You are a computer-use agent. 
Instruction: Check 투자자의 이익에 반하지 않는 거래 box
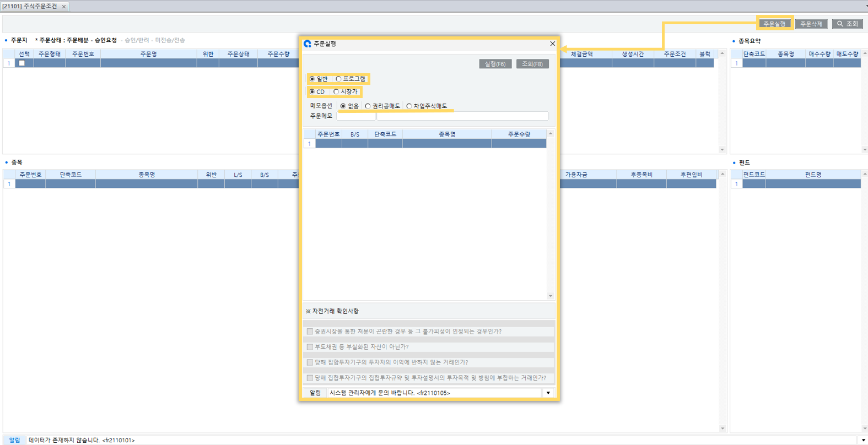[310, 362]
